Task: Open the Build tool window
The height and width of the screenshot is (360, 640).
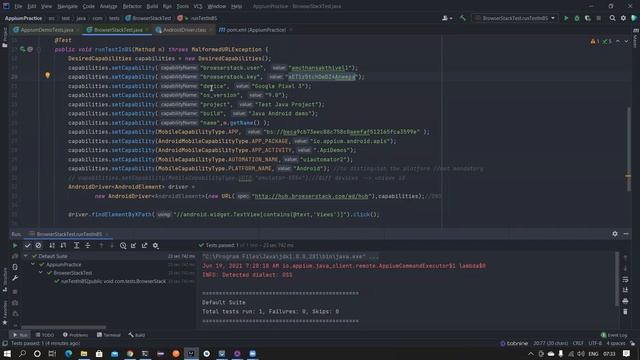Action: 137,335
